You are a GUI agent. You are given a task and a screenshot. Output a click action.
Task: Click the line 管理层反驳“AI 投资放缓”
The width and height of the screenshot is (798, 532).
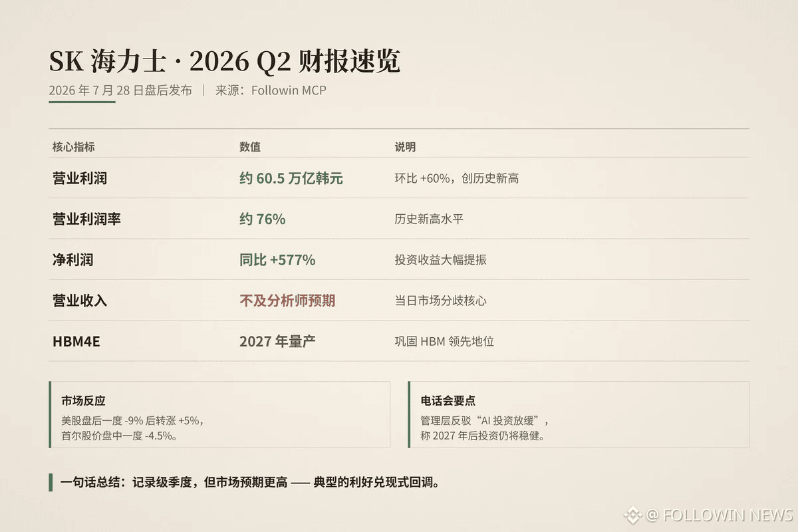tap(485, 420)
